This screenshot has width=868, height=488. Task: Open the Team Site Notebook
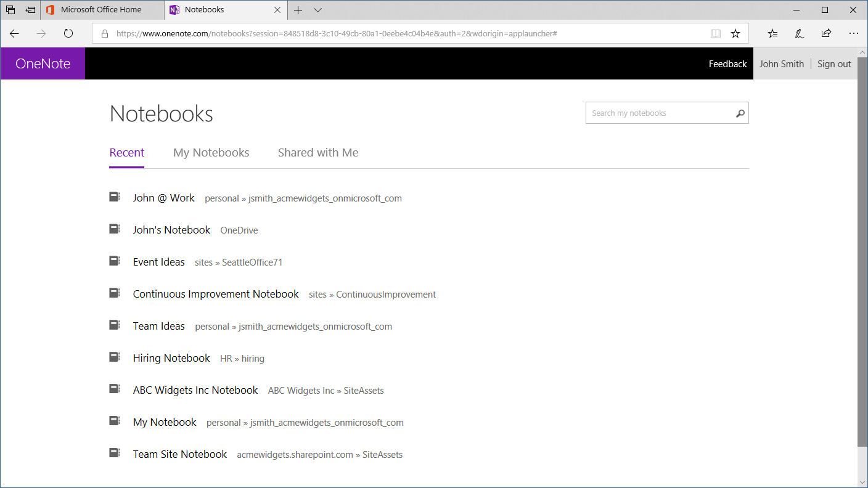coord(180,454)
